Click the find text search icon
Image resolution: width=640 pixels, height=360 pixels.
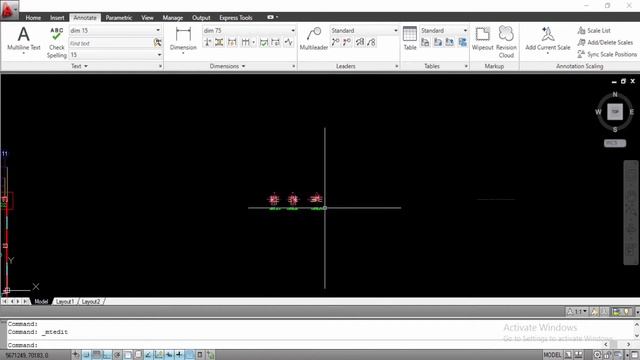click(158, 42)
